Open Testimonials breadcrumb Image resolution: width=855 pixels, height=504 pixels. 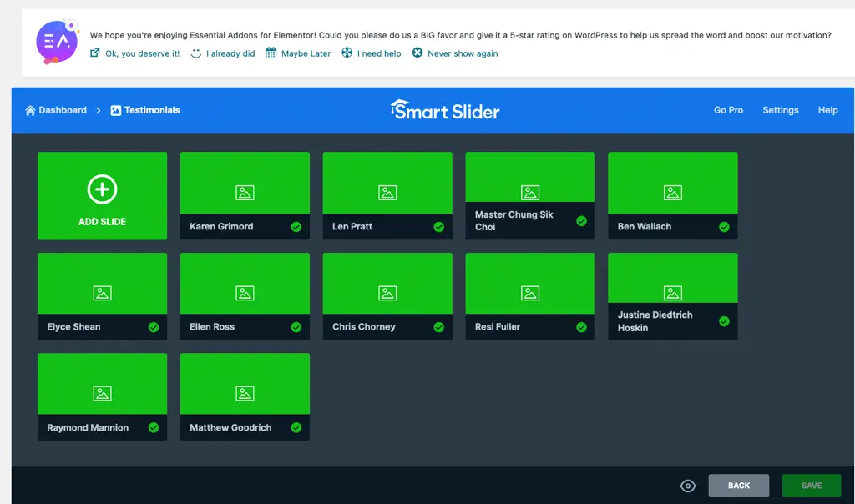pyautogui.click(x=152, y=110)
